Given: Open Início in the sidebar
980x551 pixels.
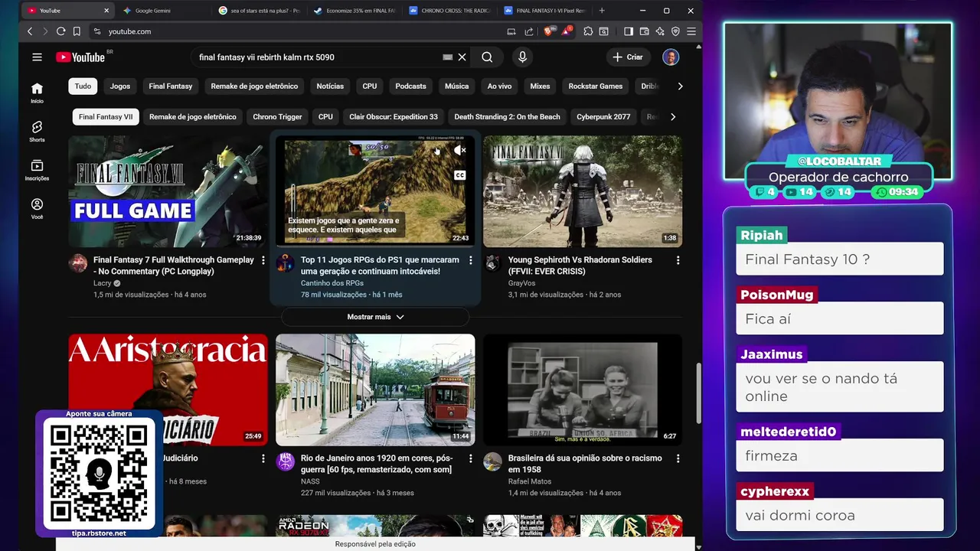Looking at the screenshot, I should (x=37, y=93).
